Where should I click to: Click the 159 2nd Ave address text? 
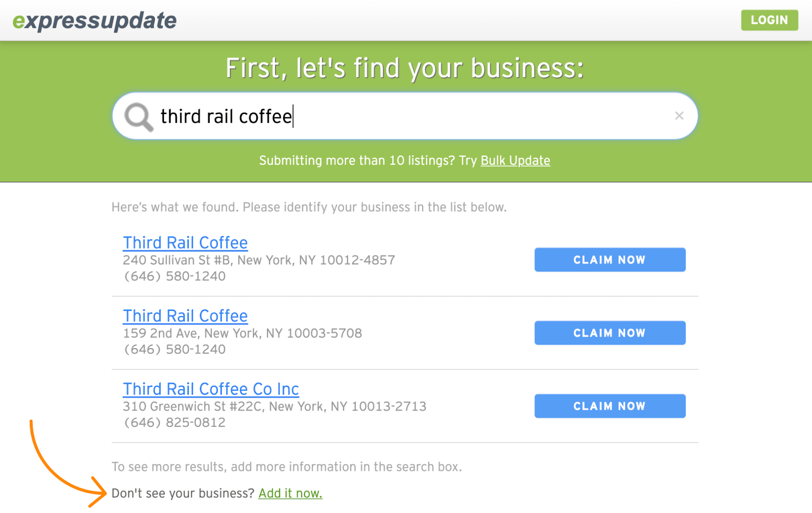(243, 333)
